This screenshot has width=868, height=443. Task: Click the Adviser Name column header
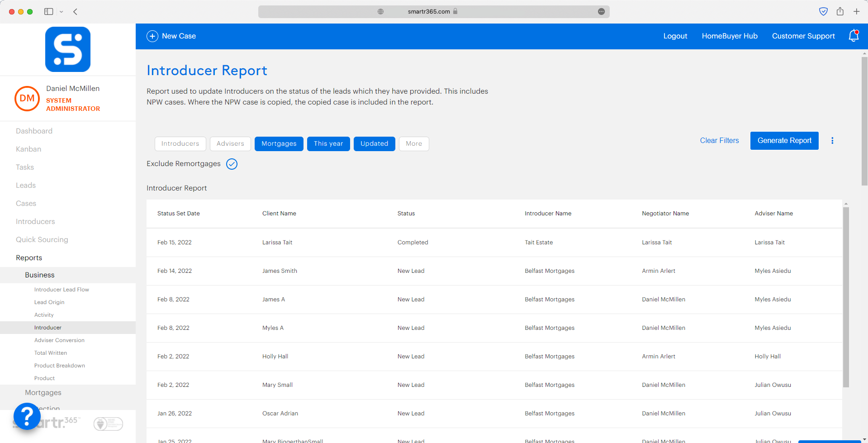[773, 214]
